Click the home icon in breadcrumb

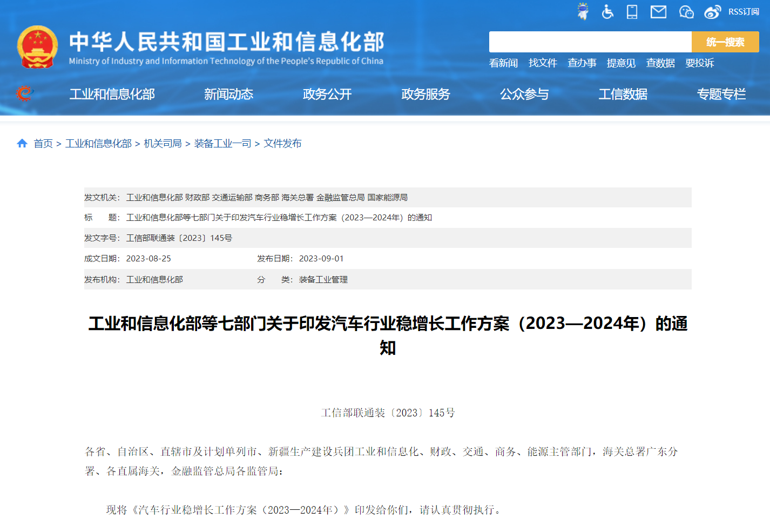coord(22,143)
